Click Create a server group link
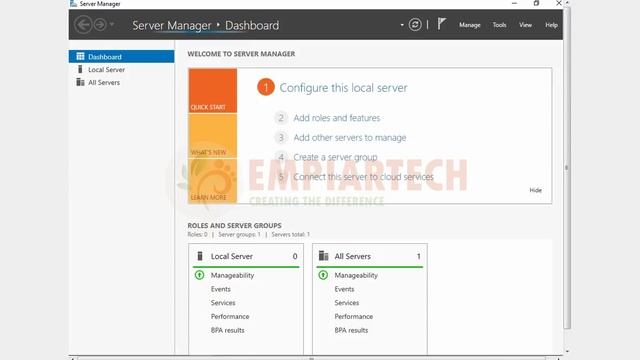The height and width of the screenshot is (360, 640). click(335, 157)
